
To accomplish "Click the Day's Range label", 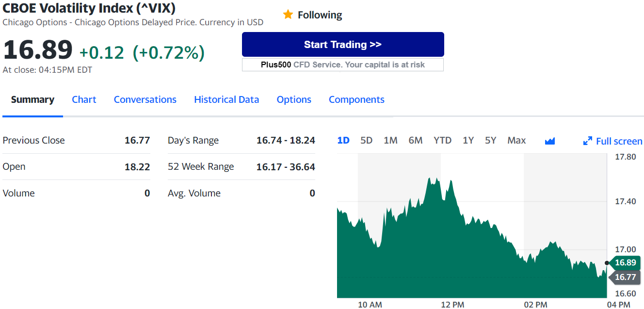I will tap(193, 141).
